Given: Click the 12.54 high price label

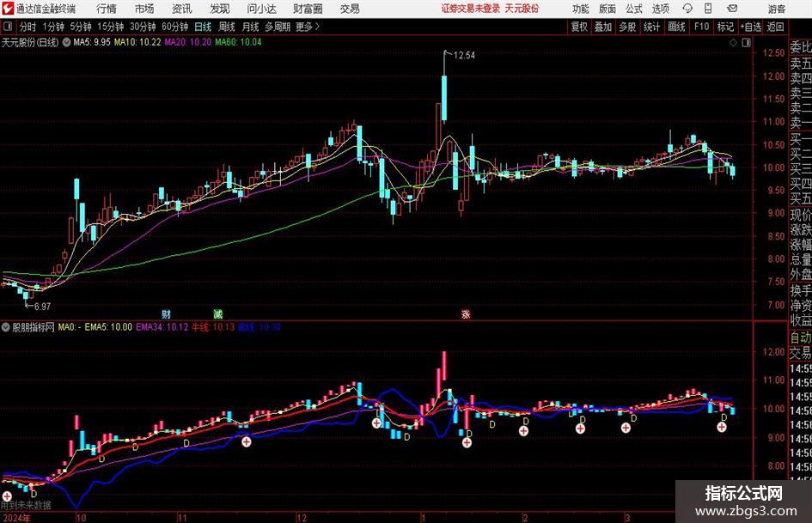Looking at the screenshot, I should [464, 56].
